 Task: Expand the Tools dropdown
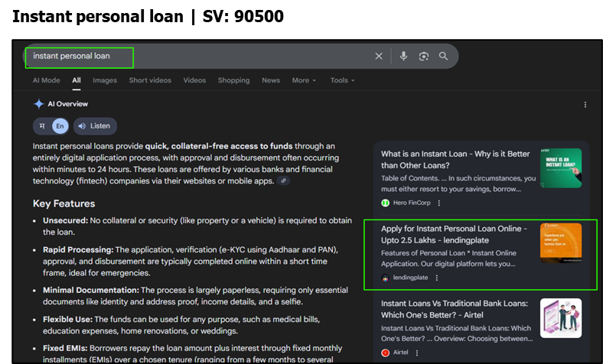coord(342,80)
